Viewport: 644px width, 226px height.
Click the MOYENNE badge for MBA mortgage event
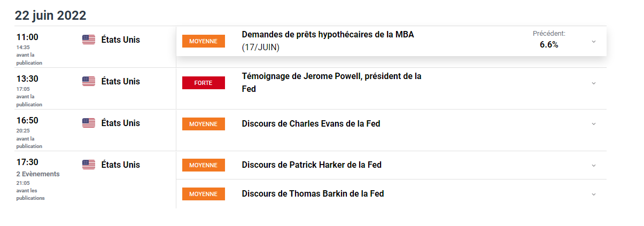203,41
